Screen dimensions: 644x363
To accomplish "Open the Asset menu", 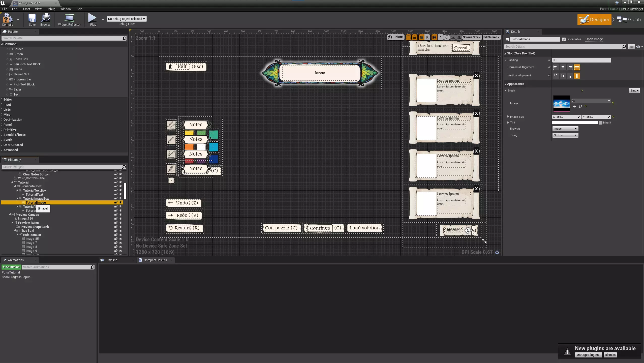I will pos(26,9).
